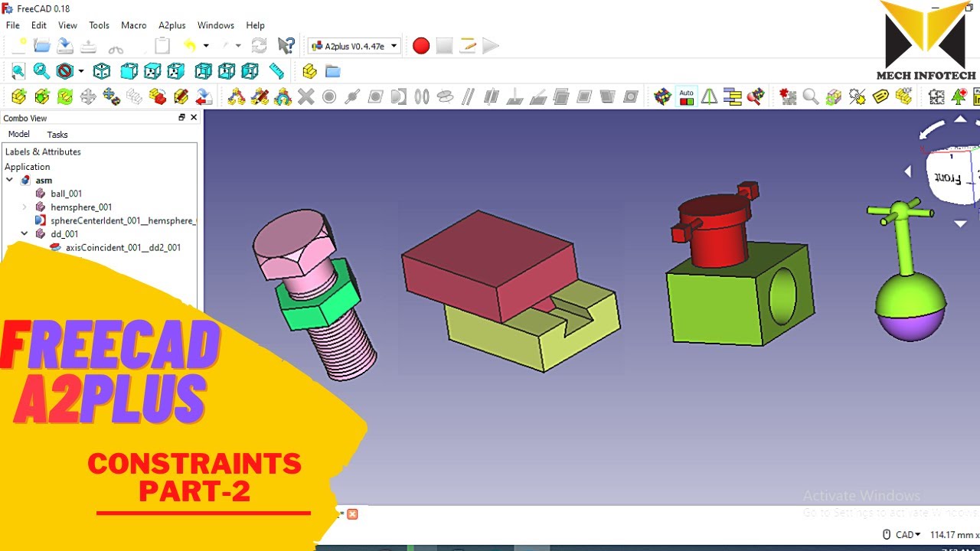Select sphereCenterIdent_001 constraint in tree
Screen dimensions: 980x551
(x=123, y=220)
